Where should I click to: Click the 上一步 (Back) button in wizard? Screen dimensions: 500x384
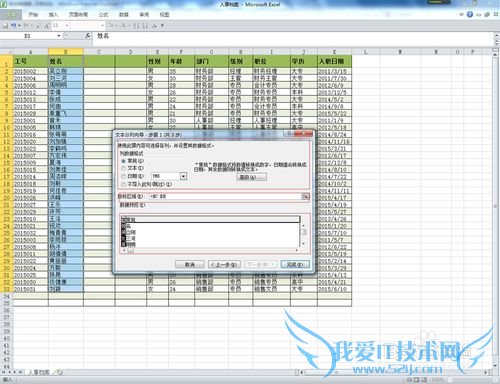(x=225, y=264)
